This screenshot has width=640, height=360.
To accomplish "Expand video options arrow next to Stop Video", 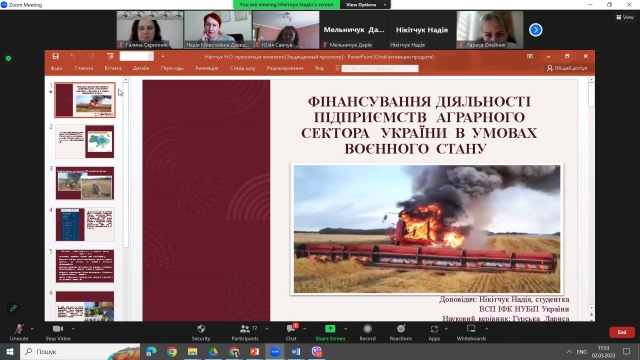I will (x=73, y=329).
